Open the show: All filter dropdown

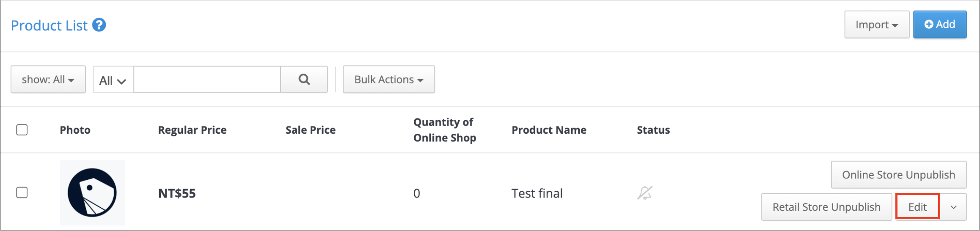[48, 79]
